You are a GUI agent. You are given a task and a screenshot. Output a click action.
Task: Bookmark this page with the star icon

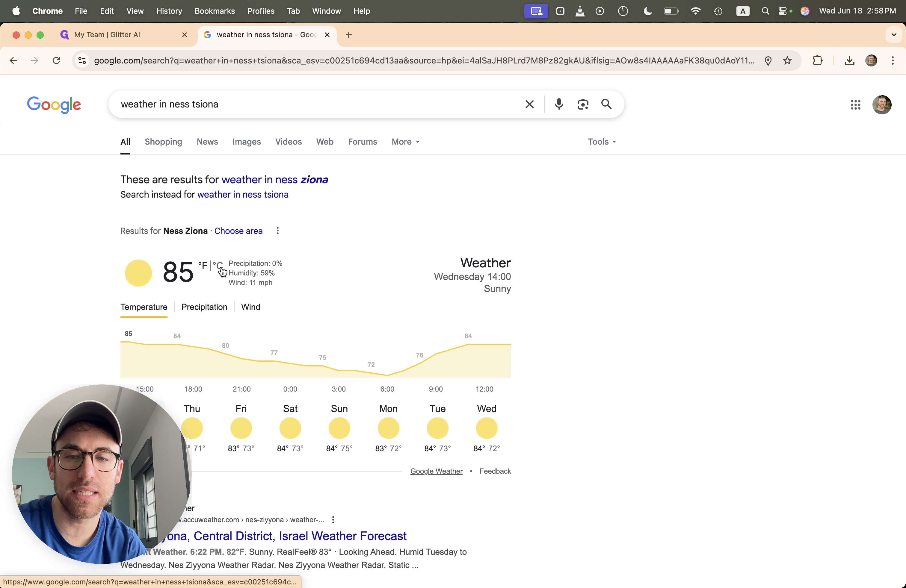[787, 60]
